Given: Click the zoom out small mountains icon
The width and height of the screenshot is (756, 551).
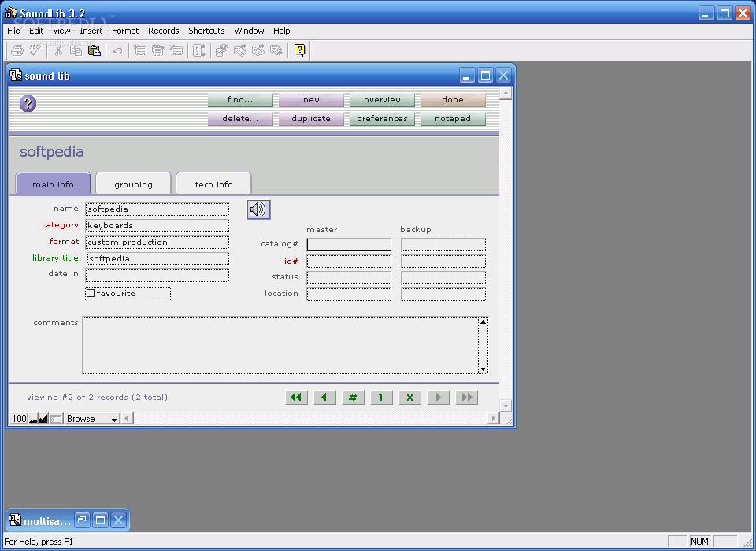Looking at the screenshot, I should 33,419.
